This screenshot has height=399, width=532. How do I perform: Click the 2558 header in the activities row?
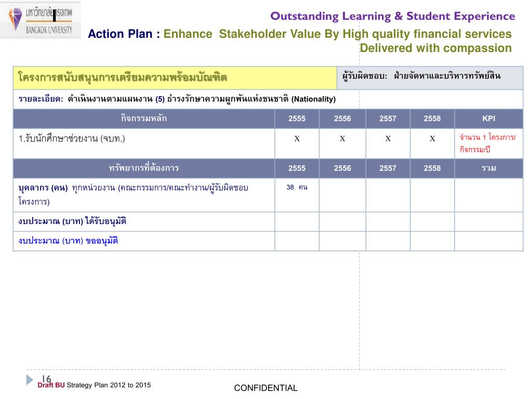[x=432, y=118]
